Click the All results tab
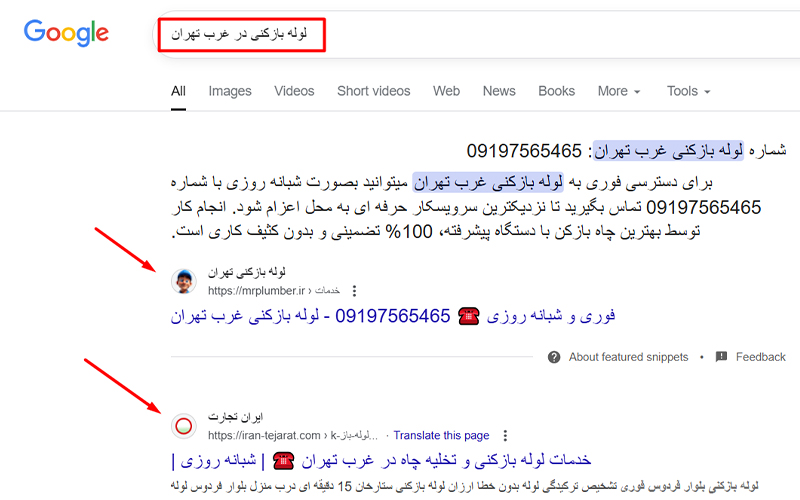Image resolution: width=800 pixels, height=500 pixels. pos(178,91)
